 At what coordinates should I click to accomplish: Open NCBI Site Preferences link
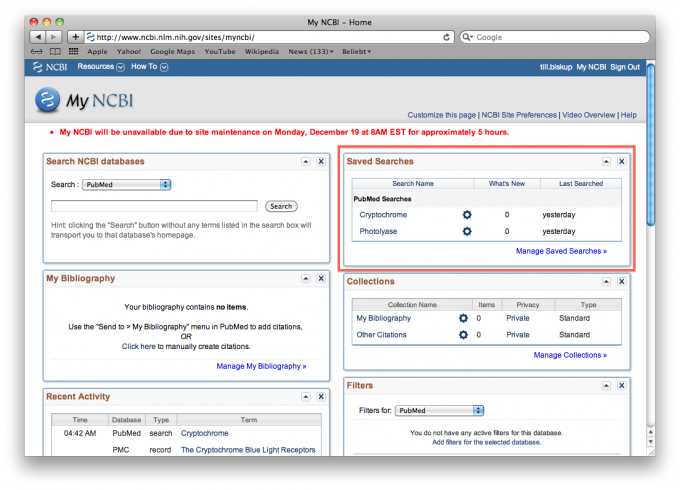tap(519, 115)
